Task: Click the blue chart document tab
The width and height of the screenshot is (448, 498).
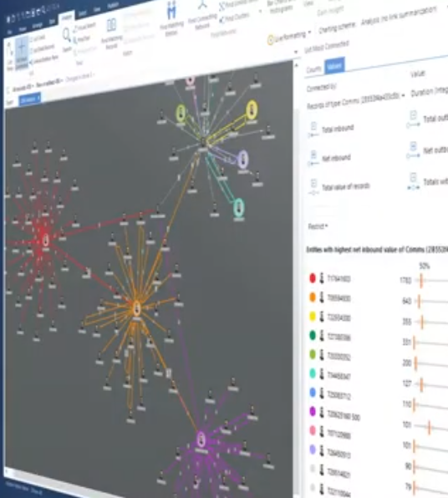Action: pos(30,99)
